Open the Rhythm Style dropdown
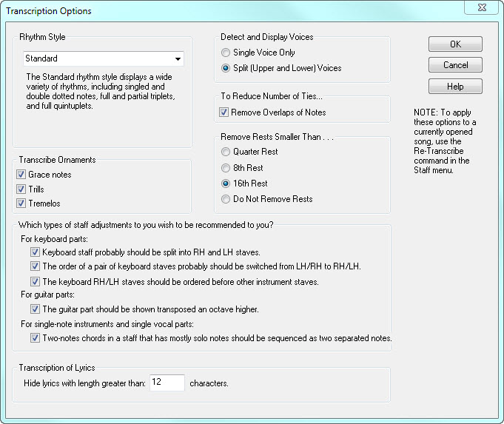Image resolution: width=504 pixels, height=424 pixels. pos(178,59)
